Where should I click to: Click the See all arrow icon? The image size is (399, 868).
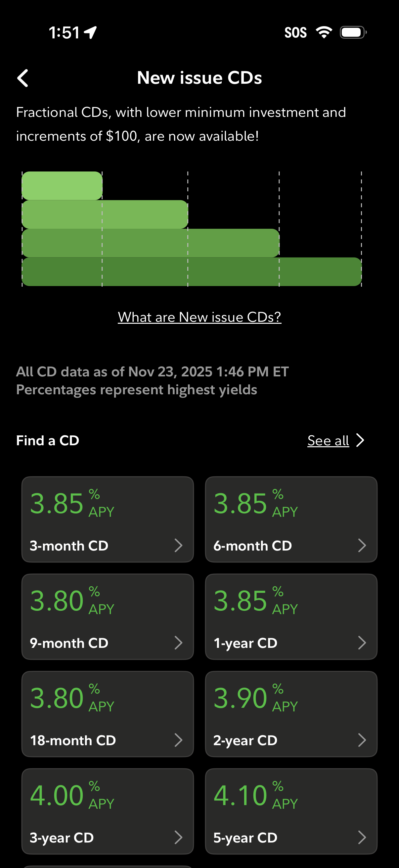pos(360,440)
